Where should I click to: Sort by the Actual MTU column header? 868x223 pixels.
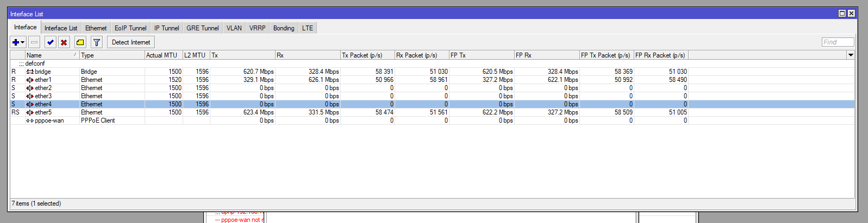(164, 55)
